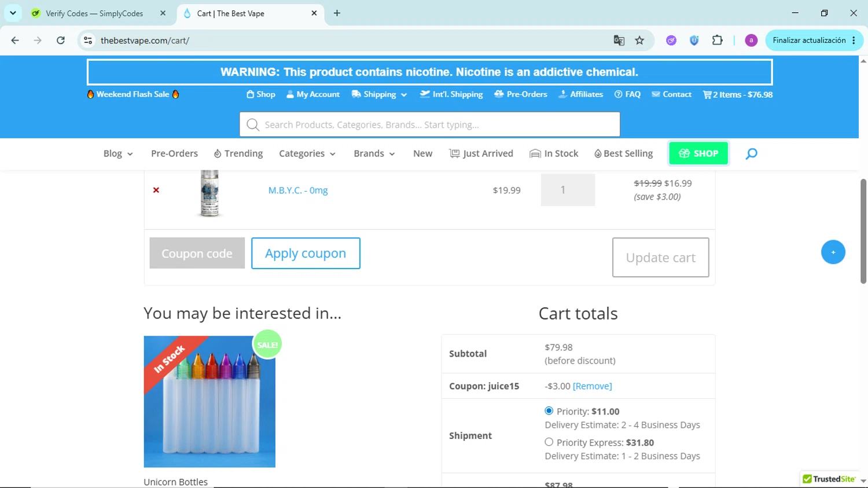Open the tab search dropdown arrow
The width and height of the screenshot is (868, 488).
pyautogui.click(x=13, y=13)
